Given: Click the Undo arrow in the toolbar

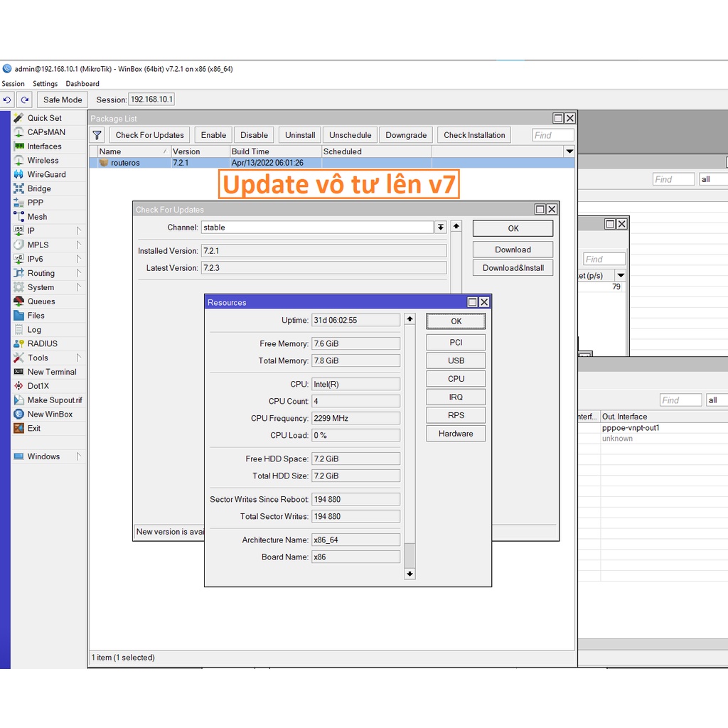Looking at the screenshot, I should (7, 100).
